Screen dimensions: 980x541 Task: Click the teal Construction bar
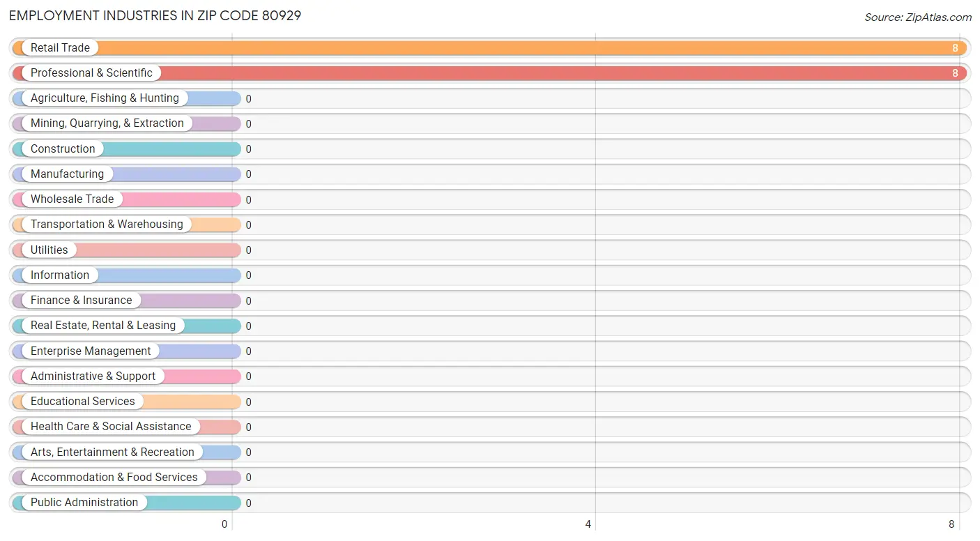click(126, 148)
